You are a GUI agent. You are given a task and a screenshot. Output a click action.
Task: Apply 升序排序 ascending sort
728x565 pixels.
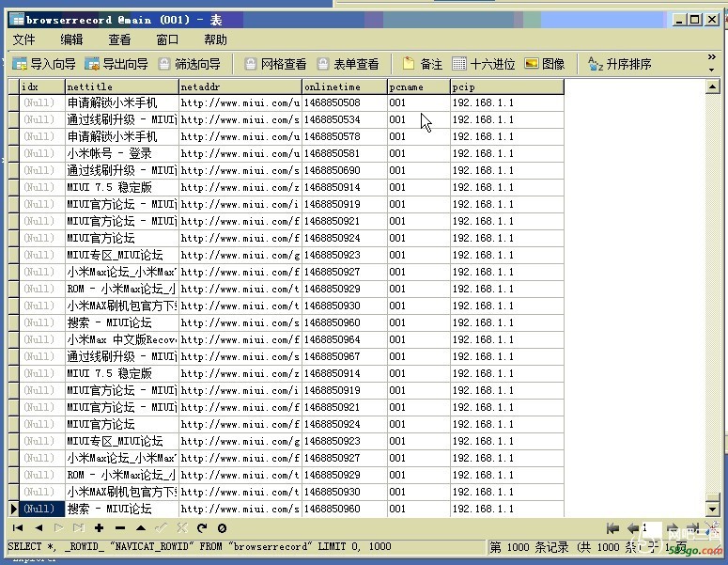pos(619,64)
